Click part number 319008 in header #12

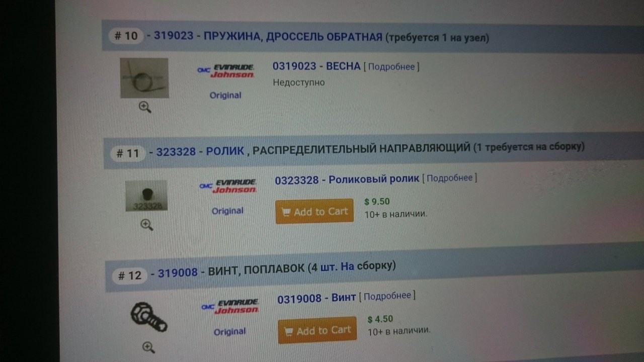(178, 274)
